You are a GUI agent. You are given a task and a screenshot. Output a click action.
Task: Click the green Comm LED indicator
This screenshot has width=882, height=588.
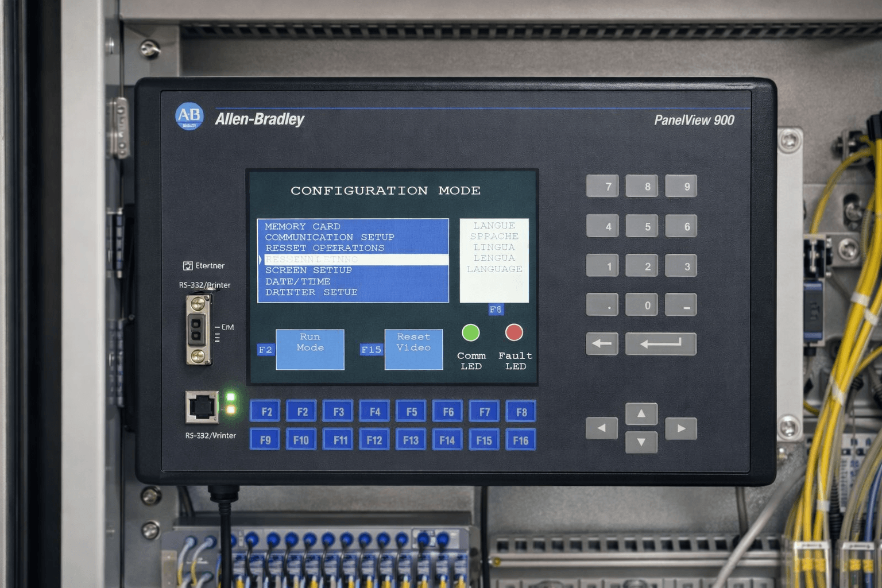[471, 332]
